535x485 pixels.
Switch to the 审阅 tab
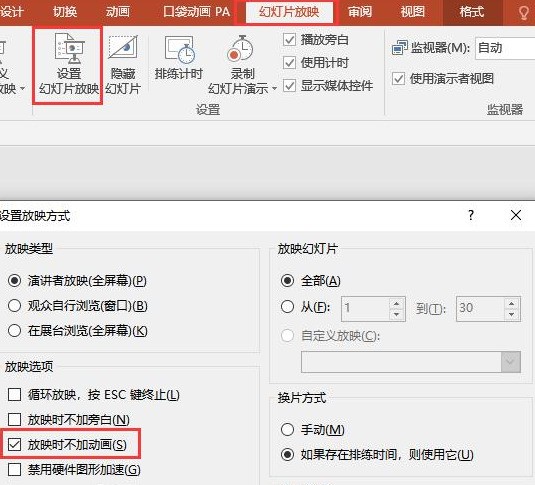[360, 12]
